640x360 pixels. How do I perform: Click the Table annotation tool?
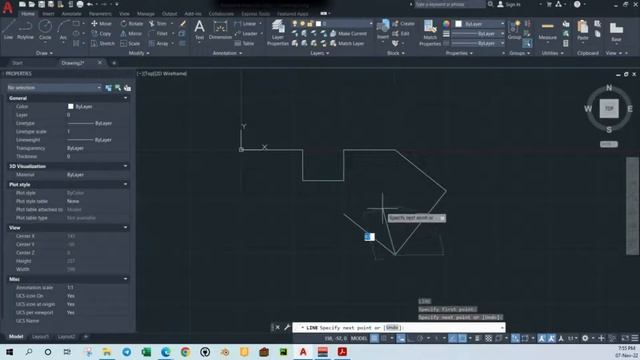[x=244, y=43]
